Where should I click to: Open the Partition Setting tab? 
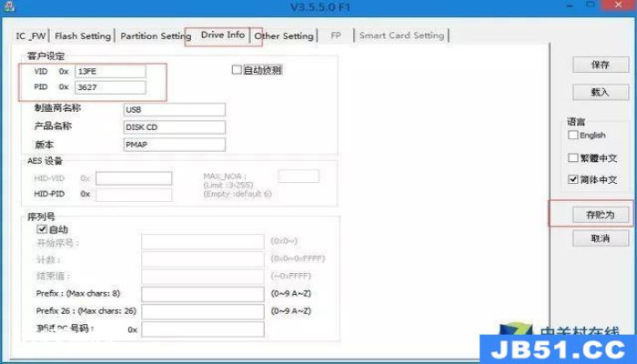click(x=156, y=35)
